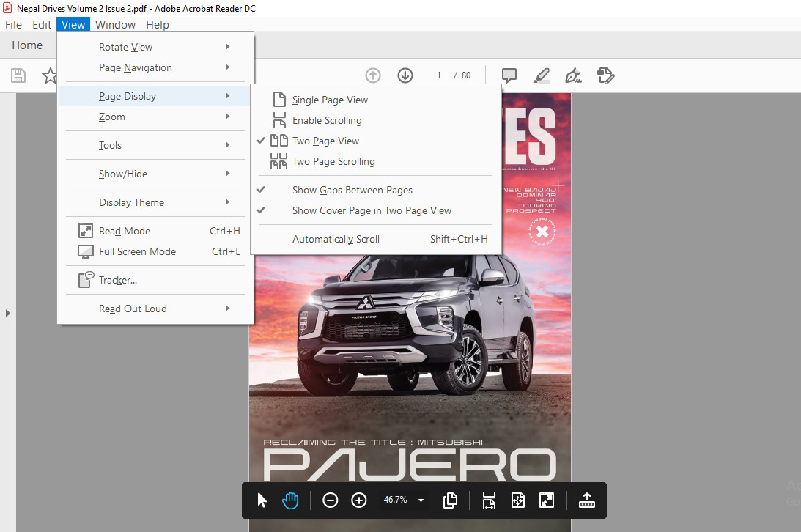Click the Save file icon

18,75
